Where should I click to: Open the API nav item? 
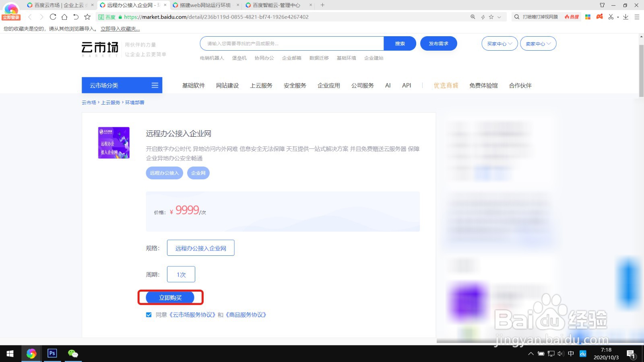407,85
